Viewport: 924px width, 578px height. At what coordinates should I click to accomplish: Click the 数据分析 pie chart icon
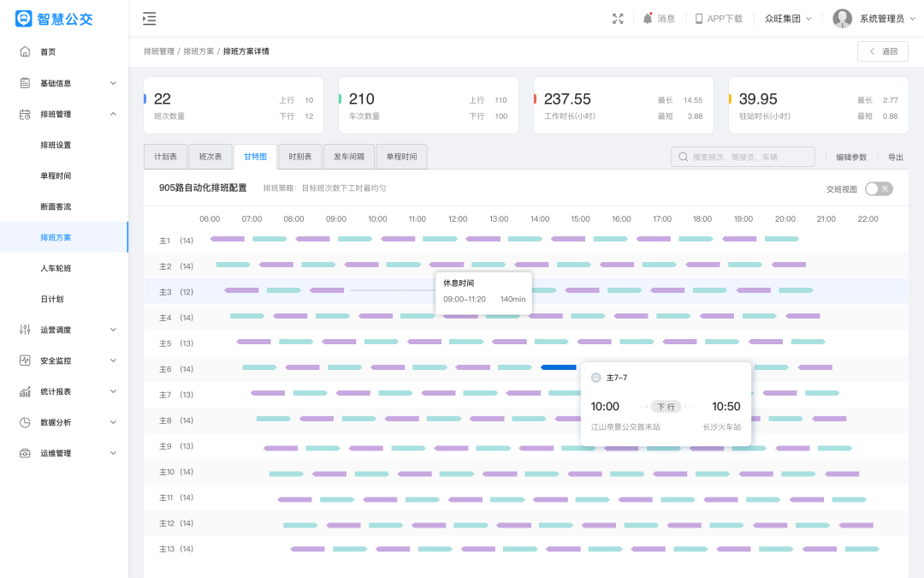[25, 422]
